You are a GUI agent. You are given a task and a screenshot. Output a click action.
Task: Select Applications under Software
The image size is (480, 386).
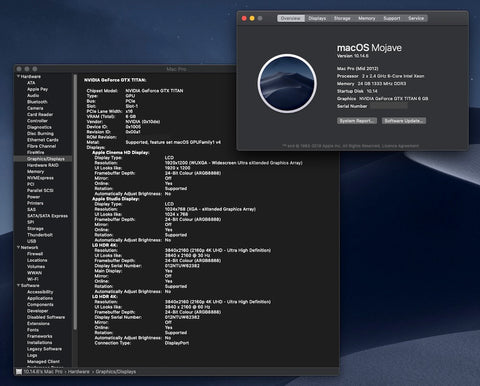tap(40, 298)
